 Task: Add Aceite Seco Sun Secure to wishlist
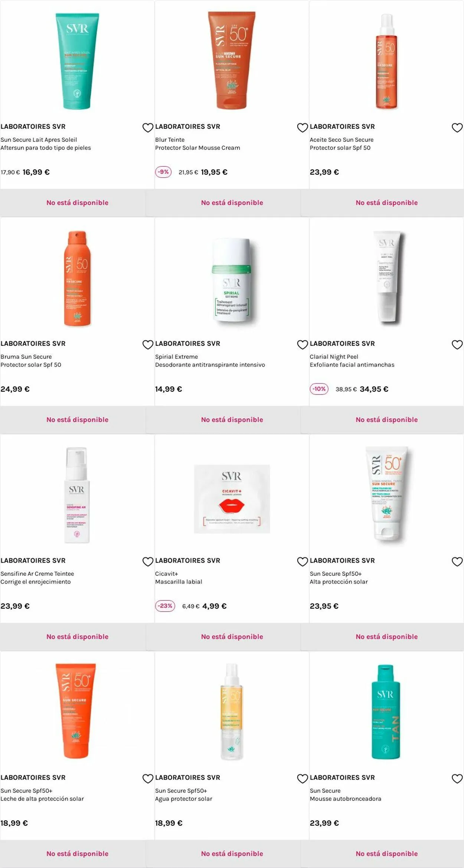pos(457,128)
